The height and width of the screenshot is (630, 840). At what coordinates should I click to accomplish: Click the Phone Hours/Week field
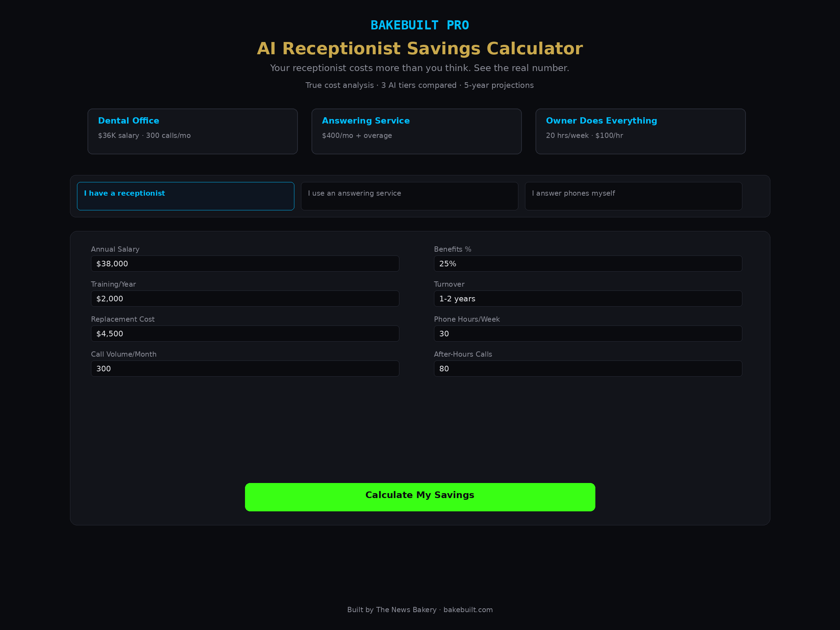588,334
